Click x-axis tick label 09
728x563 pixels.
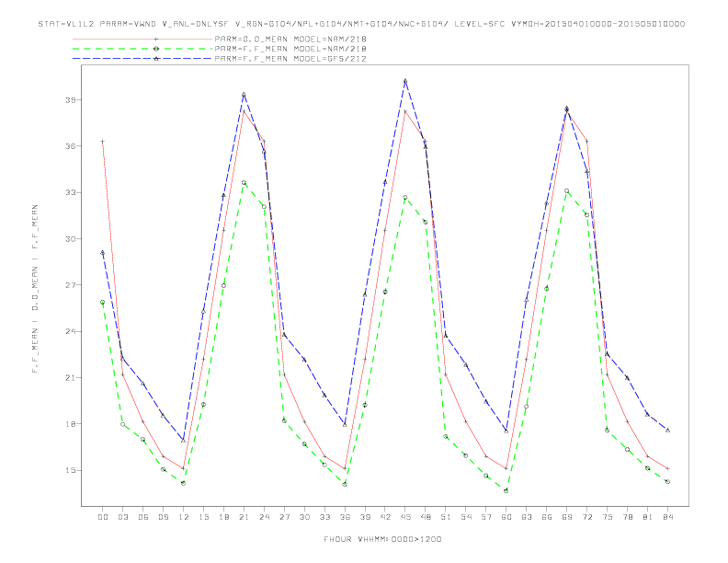(x=163, y=517)
